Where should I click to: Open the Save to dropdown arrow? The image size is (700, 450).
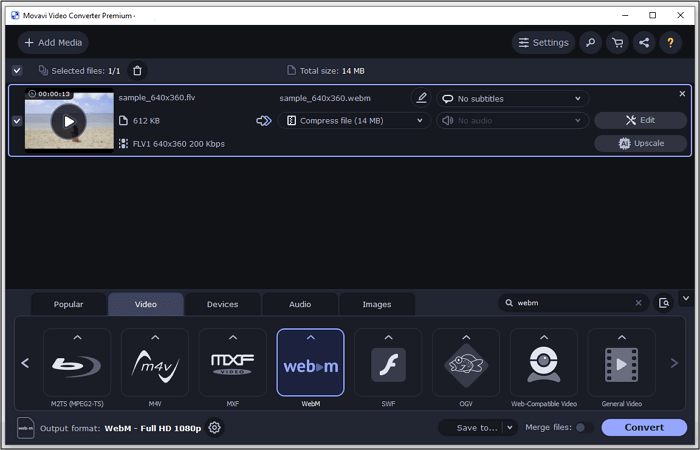(509, 428)
